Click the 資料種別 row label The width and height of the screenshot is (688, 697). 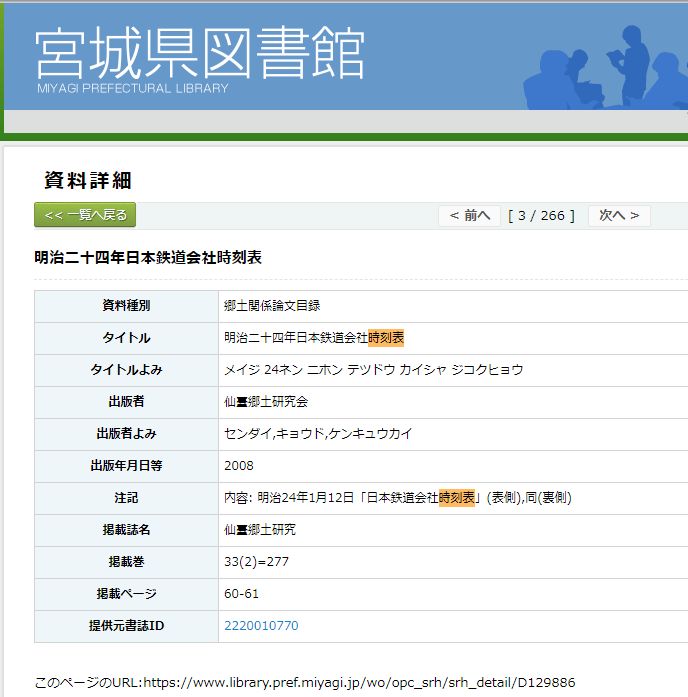click(x=126, y=305)
